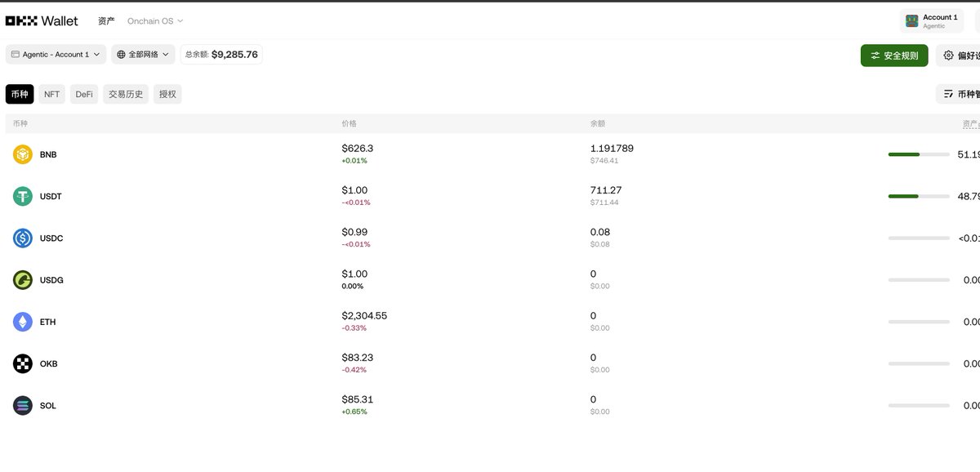Click the BNB allocation progress bar
This screenshot has height=472, width=980.
919,154
